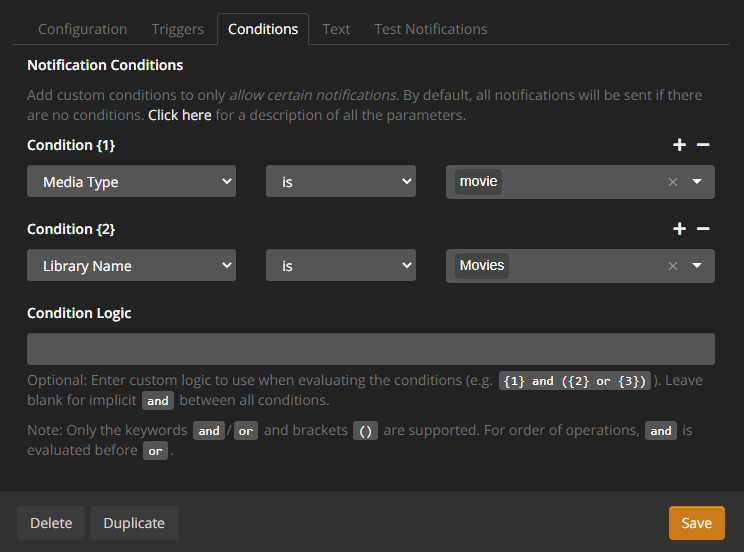Remove Condition {2} with minus icon
This screenshot has width=744, height=552.
(703, 229)
